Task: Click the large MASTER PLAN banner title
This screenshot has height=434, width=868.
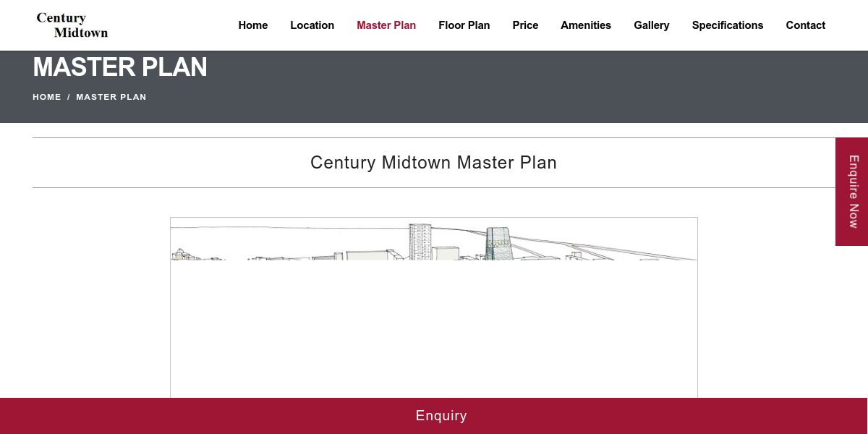Action: (x=120, y=67)
